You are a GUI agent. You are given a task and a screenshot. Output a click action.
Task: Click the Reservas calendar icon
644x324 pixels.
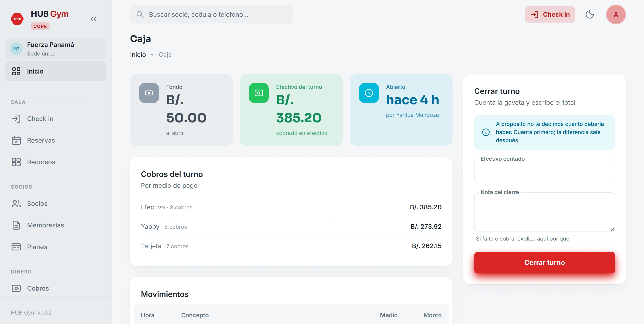click(x=16, y=140)
